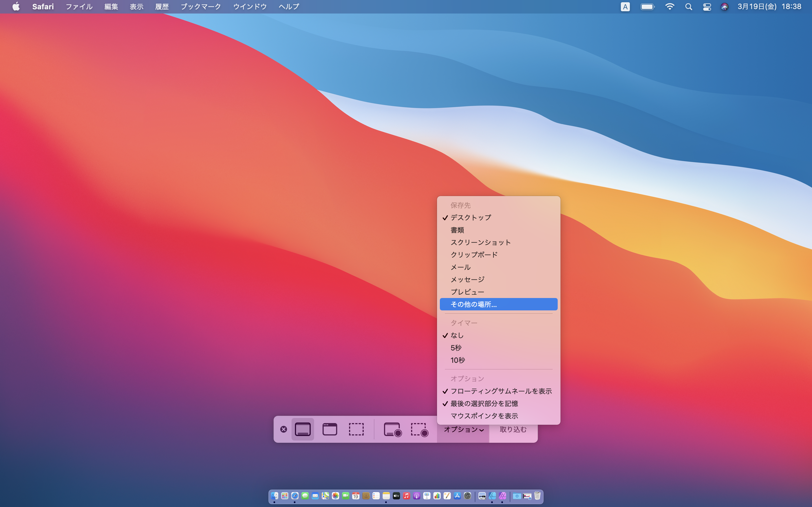Select その他の場所 save destination
The width and height of the screenshot is (812, 507).
[x=498, y=304]
